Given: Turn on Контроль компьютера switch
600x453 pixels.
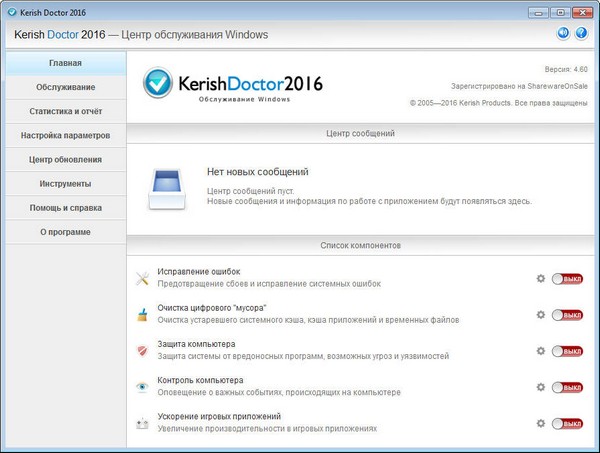Looking at the screenshot, I should (567, 388).
